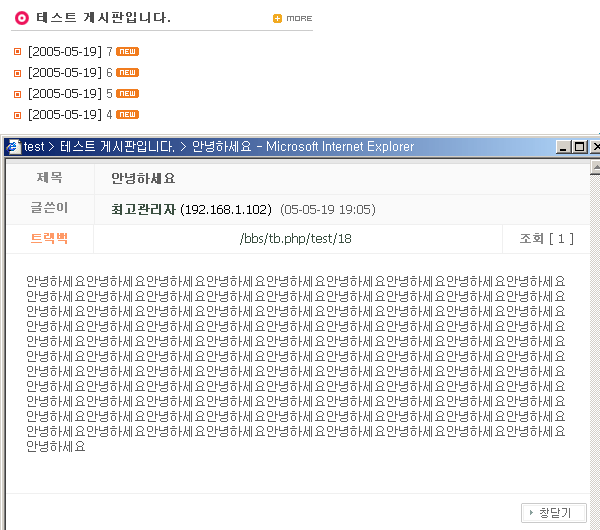Click the scrollbar up arrow in the popup

(595, 168)
